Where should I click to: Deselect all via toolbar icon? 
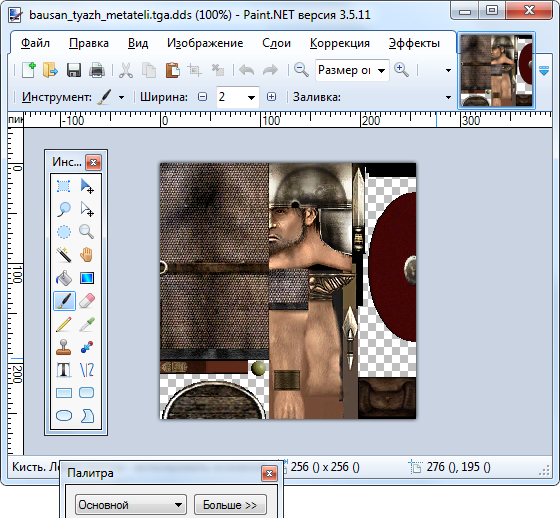pyautogui.click(x=218, y=70)
